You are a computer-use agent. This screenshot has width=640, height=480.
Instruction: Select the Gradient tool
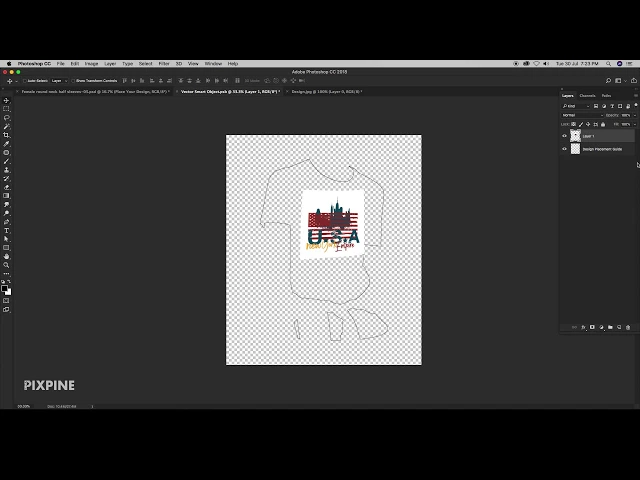[6, 196]
